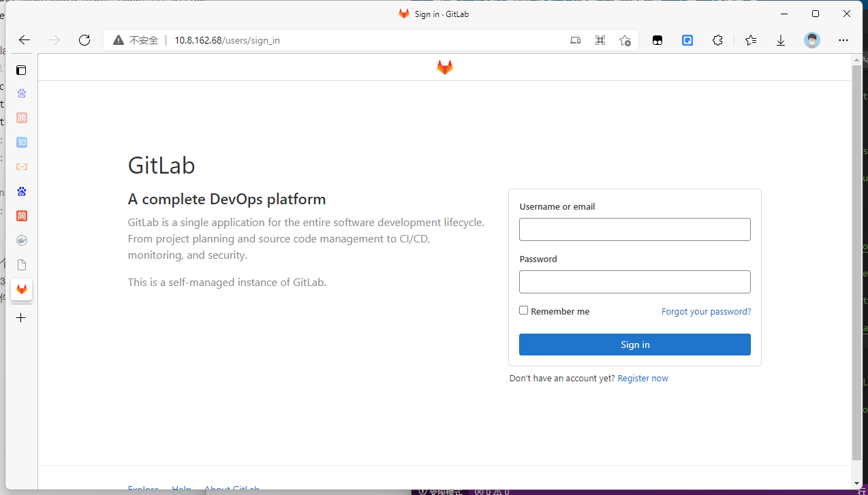Open the blue 知 Zhihu tab in sidebar
This screenshot has width=868, height=495.
(22, 142)
